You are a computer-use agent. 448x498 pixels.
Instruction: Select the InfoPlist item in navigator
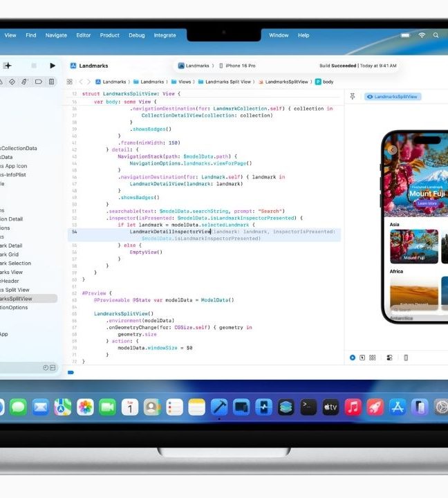pos(13,175)
